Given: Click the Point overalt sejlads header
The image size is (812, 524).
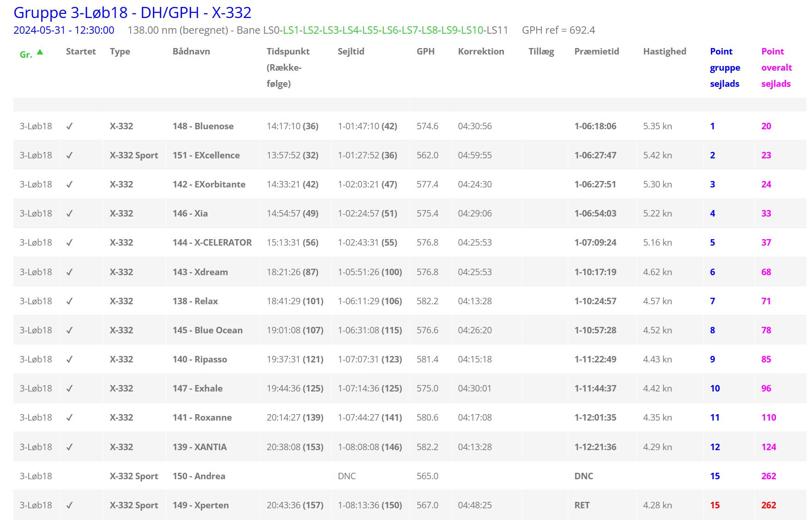Looking at the screenshot, I should coord(776,67).
